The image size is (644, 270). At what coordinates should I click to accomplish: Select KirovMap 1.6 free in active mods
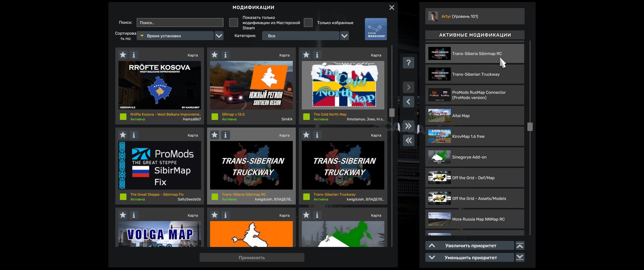[x=475, y=136]
